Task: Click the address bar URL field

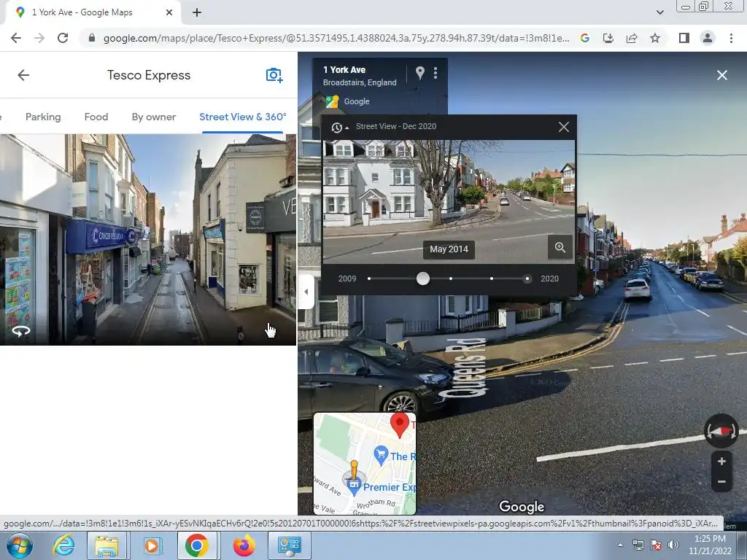Action: point(336,38)
